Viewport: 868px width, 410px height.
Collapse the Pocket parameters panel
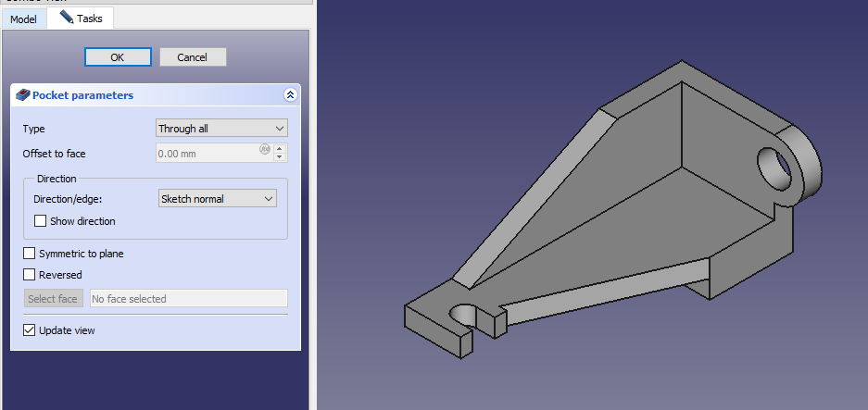pos(290,95)
